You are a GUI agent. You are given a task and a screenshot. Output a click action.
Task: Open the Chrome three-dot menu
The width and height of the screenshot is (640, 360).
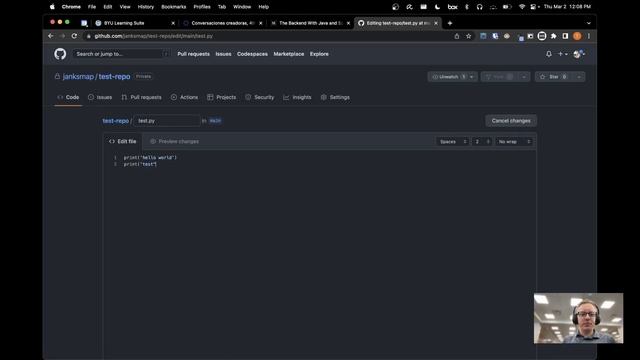pyautogui.click(x=589, y=36)
